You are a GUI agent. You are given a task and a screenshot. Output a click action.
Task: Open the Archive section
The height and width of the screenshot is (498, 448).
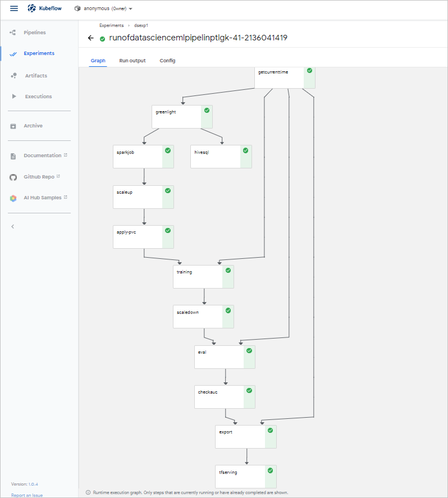point(13,126)
